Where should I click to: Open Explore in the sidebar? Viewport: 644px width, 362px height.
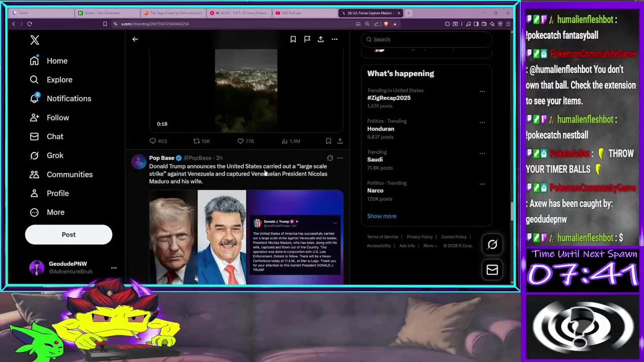point(51,79)
